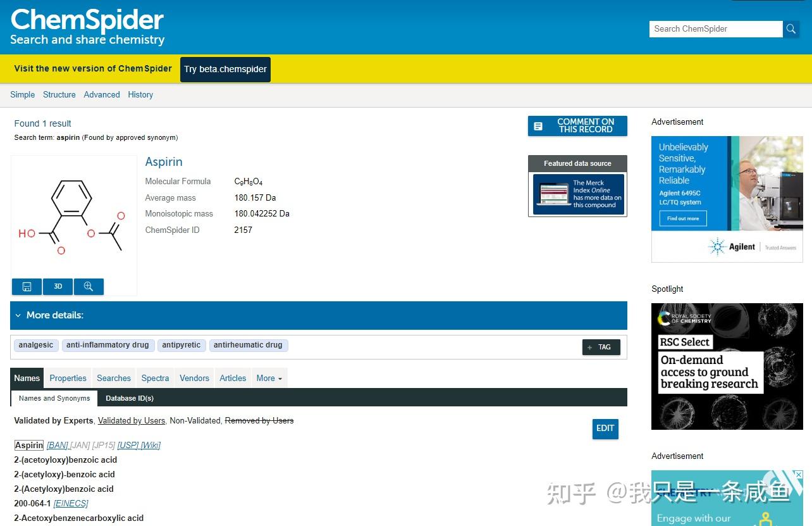Open the Advanced search menu
The width and height of the screenshot is (812, 526).
(x=101, y=94)
